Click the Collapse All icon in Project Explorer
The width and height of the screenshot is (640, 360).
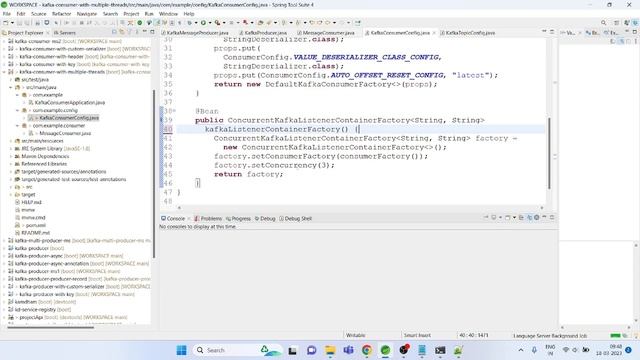114,32
